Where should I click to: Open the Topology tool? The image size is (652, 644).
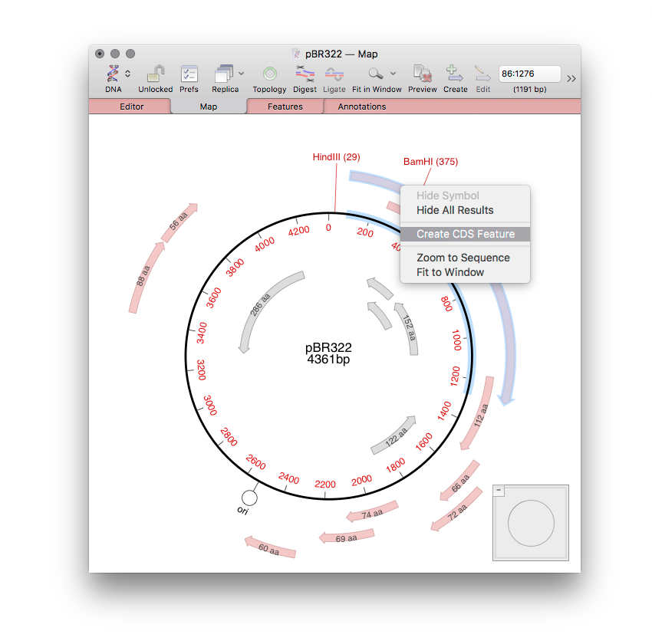(x=269, y=75)
